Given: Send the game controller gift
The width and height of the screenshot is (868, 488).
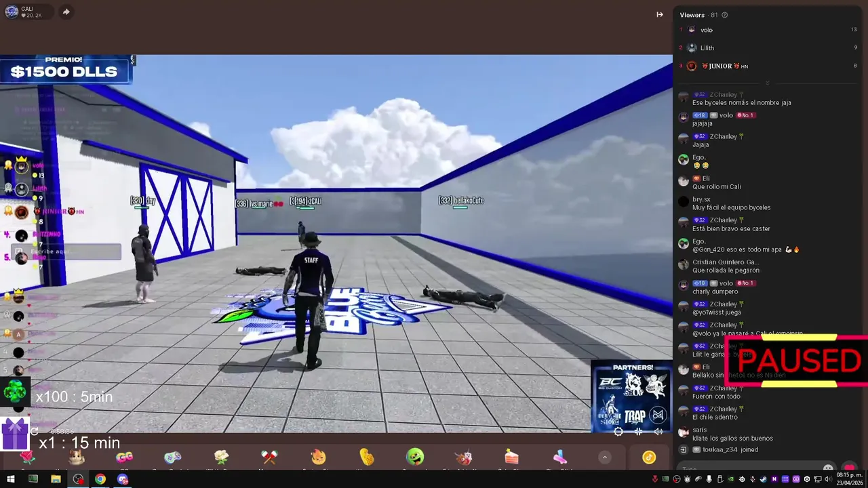Looking at the screenshot, I should (173, 457).
